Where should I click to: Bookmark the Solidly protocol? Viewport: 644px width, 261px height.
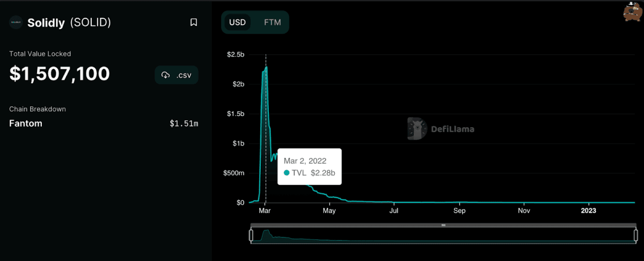[x=194, y=23]
